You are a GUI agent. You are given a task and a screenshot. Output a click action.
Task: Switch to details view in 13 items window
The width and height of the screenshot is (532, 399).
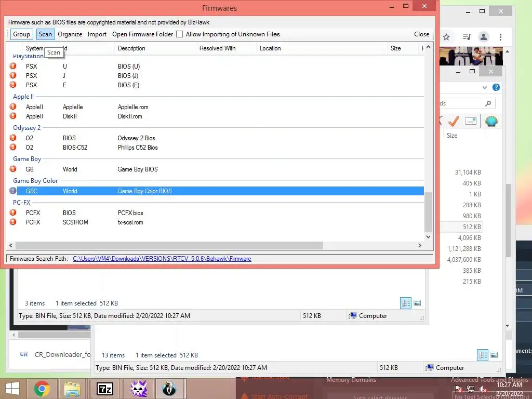coord(483,355)
